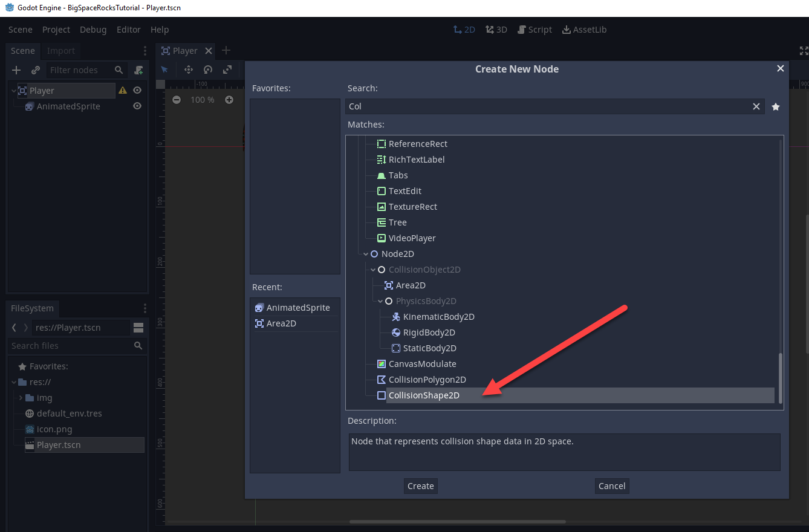
Task: Click the add new node plus icon
Action: pyautogui.click(x=16, y=70)
